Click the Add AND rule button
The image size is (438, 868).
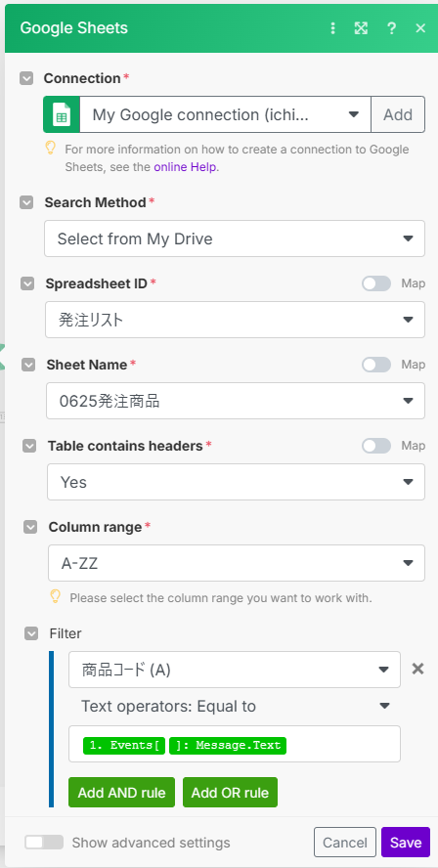pos(122,792)
